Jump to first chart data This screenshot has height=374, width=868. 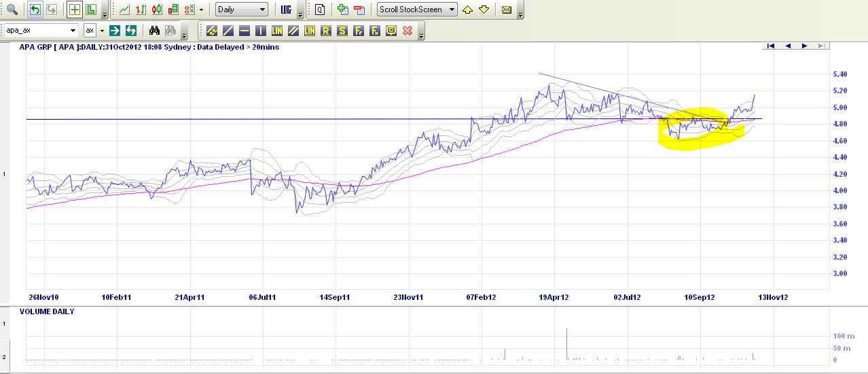(771, 46)
